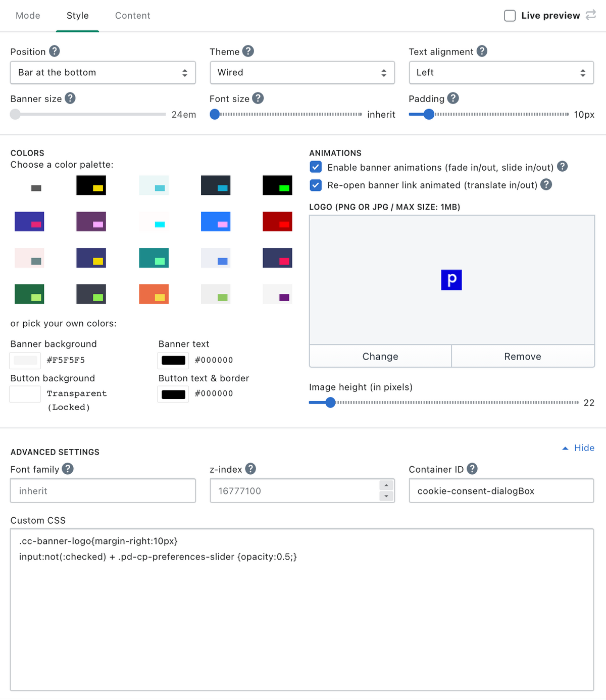Select the dark red color palette

277,222
